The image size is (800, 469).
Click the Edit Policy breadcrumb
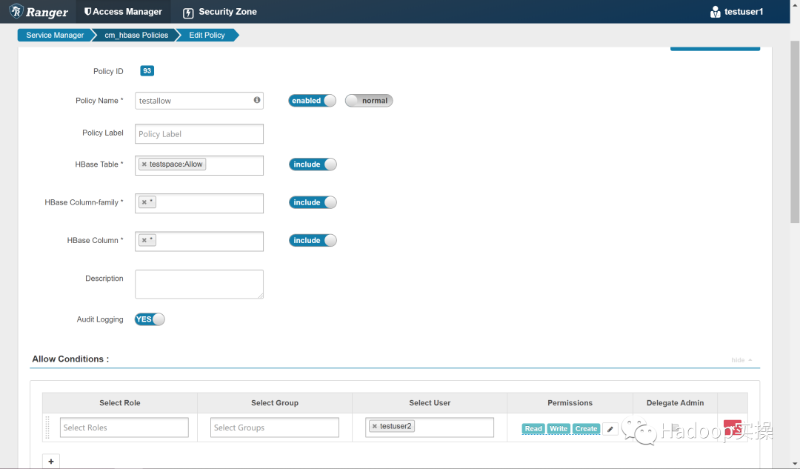(207, 35)
